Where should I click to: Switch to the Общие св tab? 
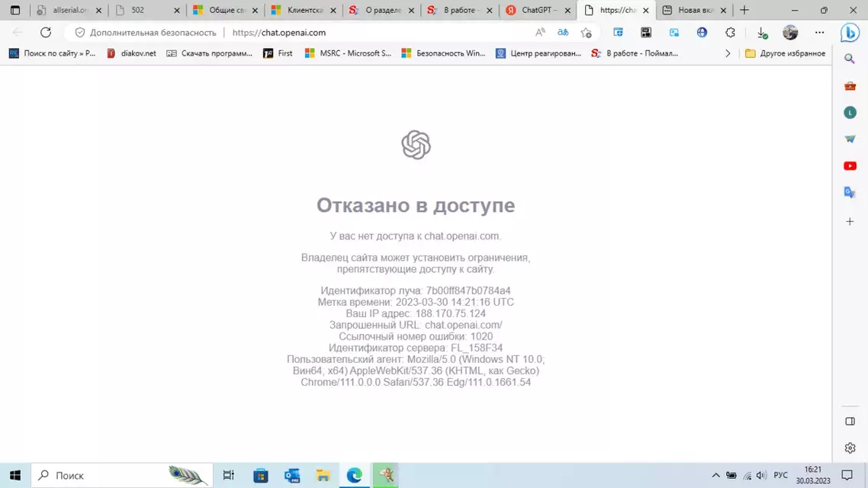click(225, 10)
